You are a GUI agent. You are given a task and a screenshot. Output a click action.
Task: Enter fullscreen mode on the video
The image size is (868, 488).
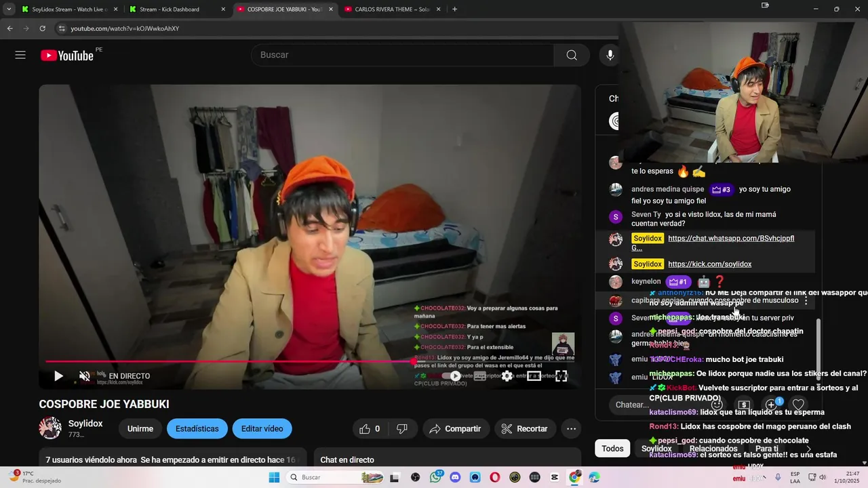click(x=561, y=376)
